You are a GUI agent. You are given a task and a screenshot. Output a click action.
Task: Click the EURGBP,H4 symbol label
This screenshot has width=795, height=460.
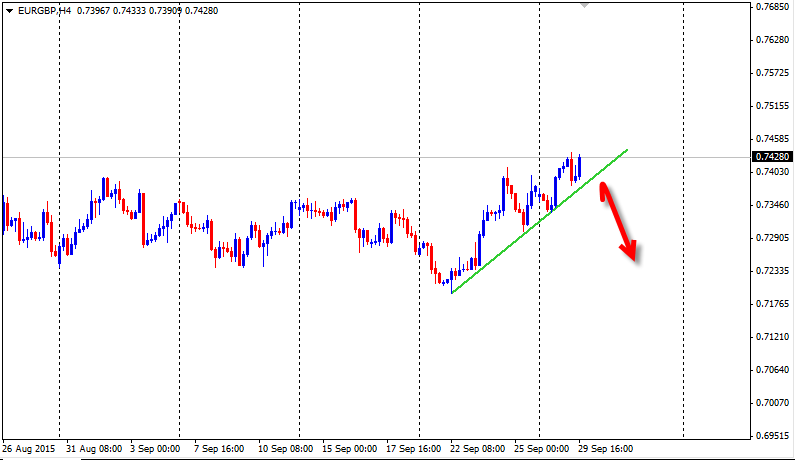[x=45, y=11]
